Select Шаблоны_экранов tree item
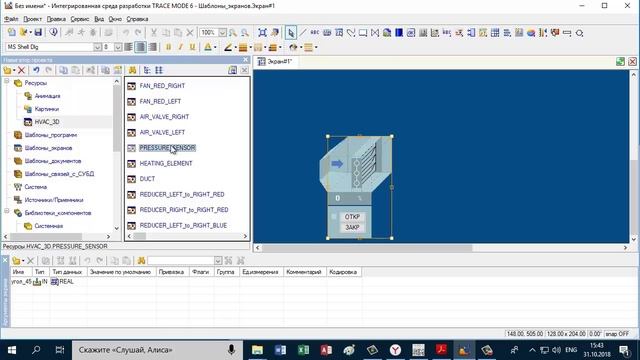Viewport: 640px width, 360px height. click(x=48, y=148)
